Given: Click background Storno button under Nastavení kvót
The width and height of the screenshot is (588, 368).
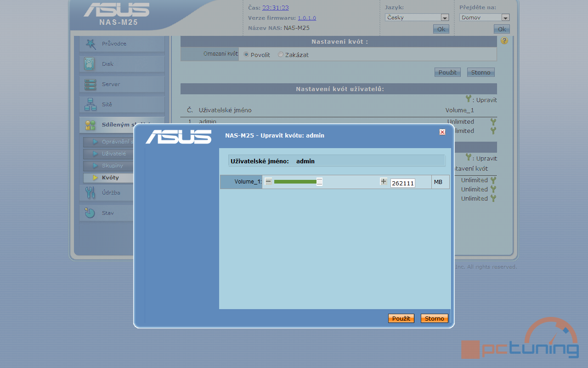Looking at the screenshot, I should tap(481, 72).
